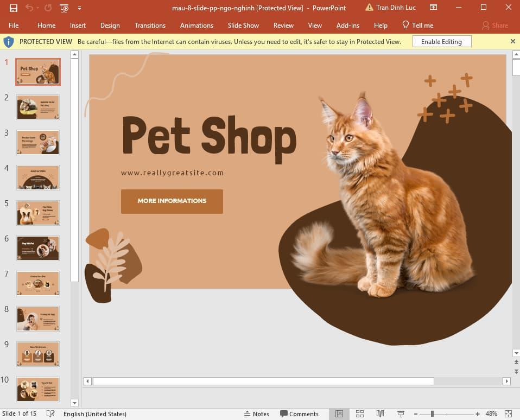The height and width of the screenshot is (420, 520).
Task: Click the zoom percentage showing 48%
Action: coord(491,413)
